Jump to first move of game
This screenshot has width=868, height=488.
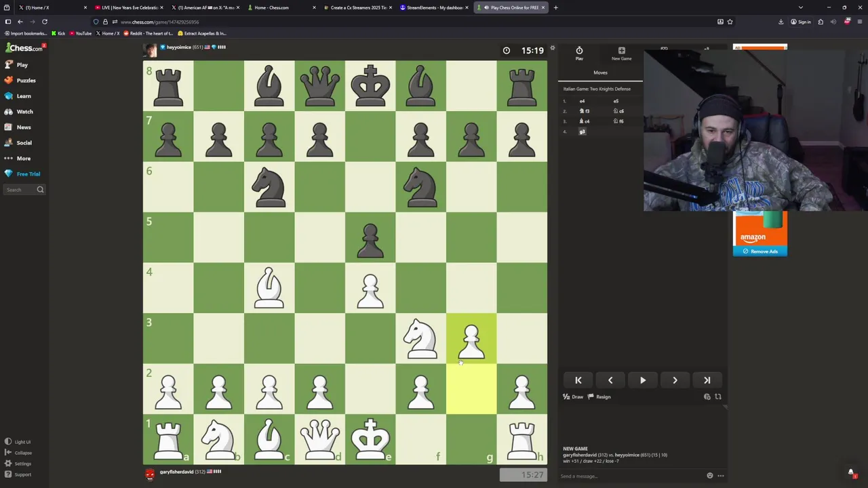pyautogui.click(x=578, y=380)
